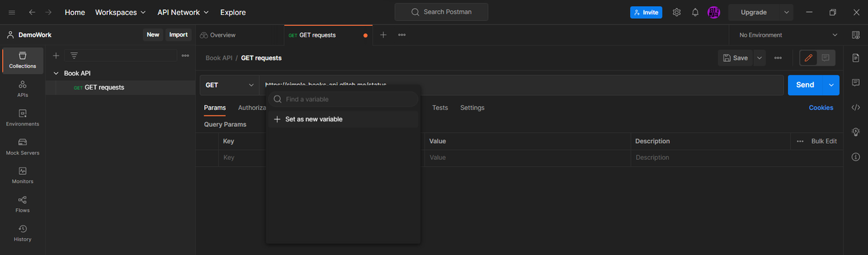Open the info icon in right sidebar
The image size is (868, 255).
855,157
